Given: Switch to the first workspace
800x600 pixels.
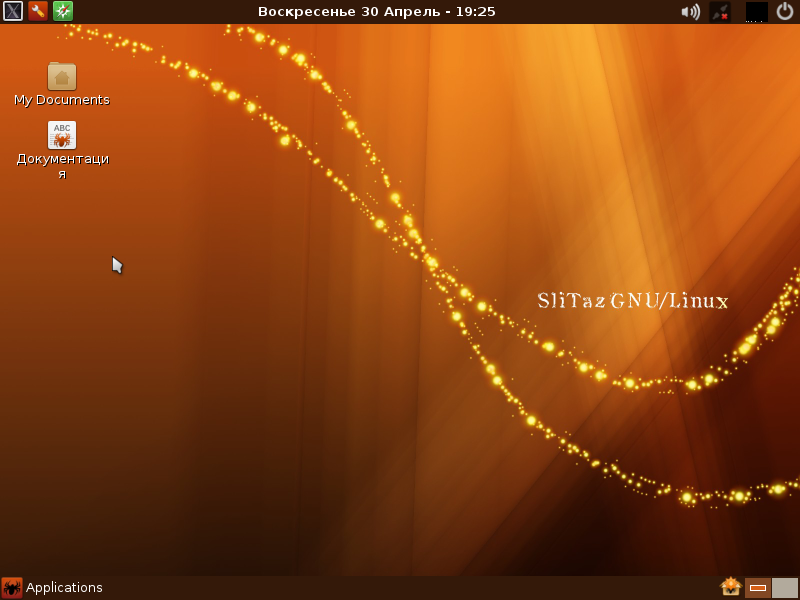Looking at the screenshot, I should click(758, 587).
